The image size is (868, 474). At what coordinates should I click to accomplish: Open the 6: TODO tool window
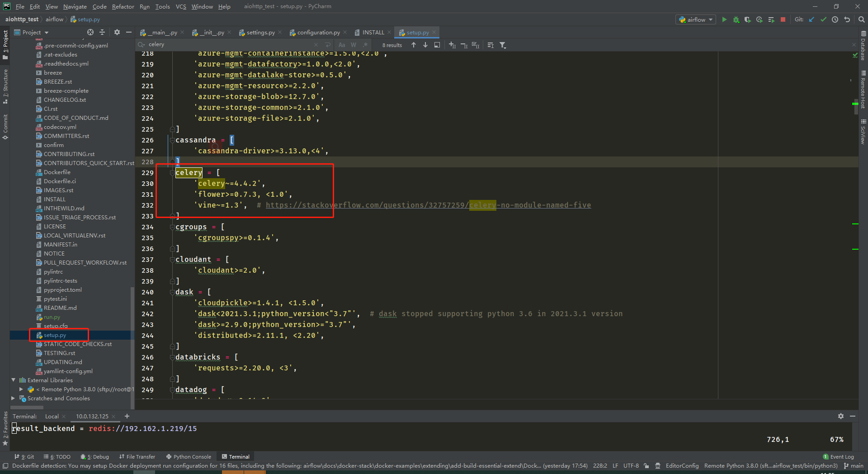57,457
